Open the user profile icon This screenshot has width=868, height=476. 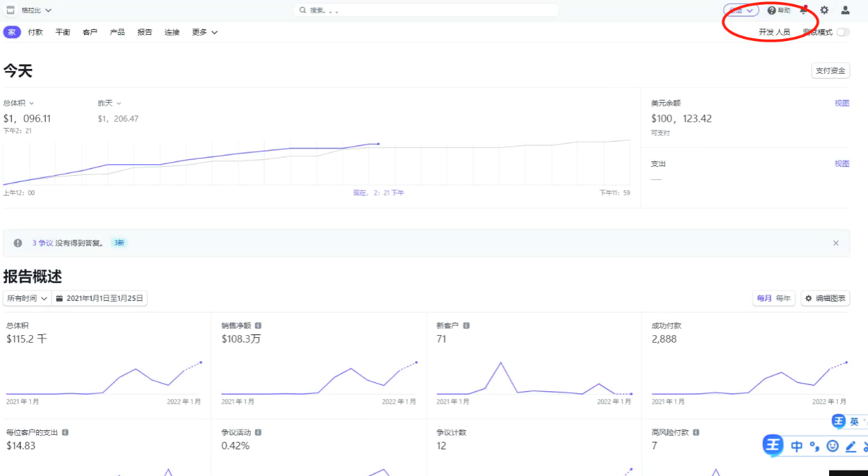tap(845, 10)
